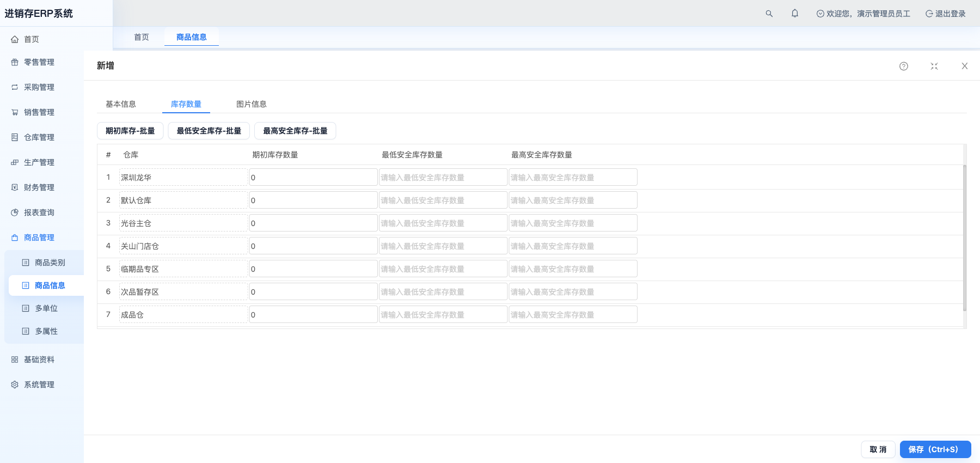Screen dimensions: 980x463
Task: Click the search magnifier icon in header
Action: (x=769, y=14)
